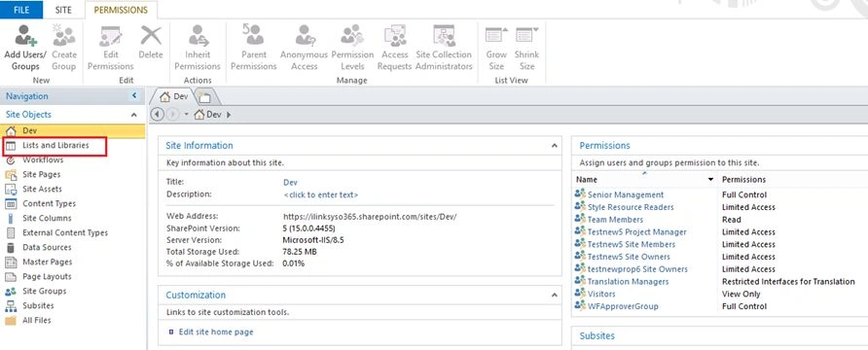Viewport: 868px width, 350px height.
Task: Select Visitors group
Action: [601, 294]
